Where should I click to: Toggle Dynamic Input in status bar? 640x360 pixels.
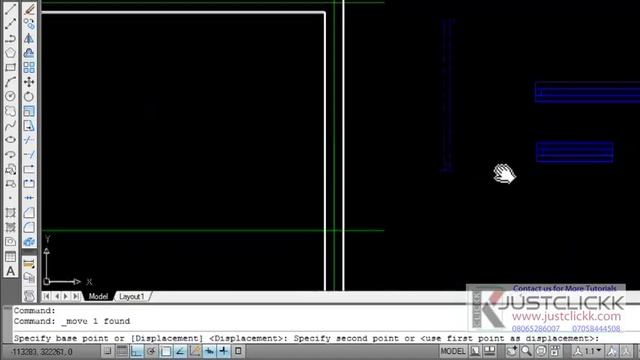tap(209, 351)
